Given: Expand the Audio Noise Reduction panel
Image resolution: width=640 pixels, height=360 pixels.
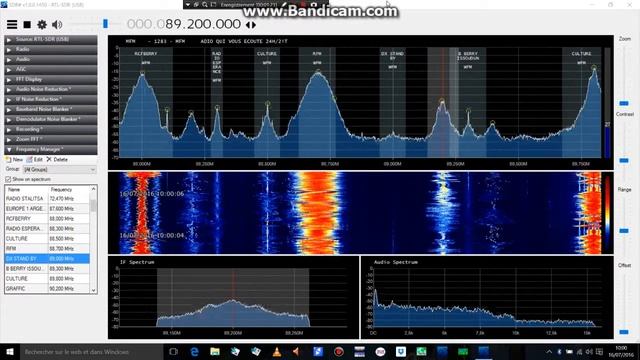Looking at the screenshot, I should click(51, 89).
